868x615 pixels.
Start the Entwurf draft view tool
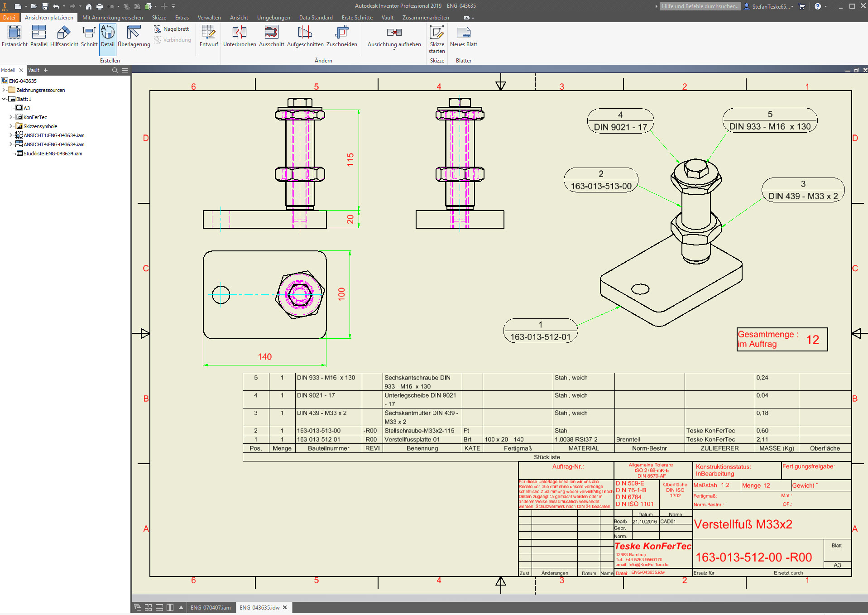point(209,36)
